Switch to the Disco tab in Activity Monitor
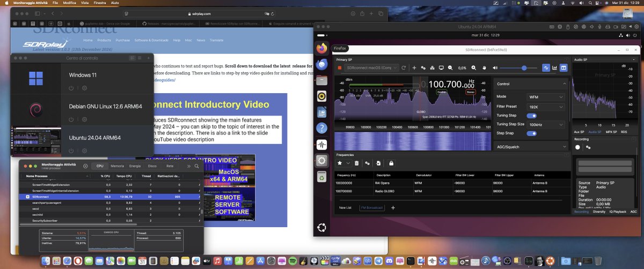Image resolution: width=644 pixels, height=269 pixels. pyautogui.click(x=152, y=166)
